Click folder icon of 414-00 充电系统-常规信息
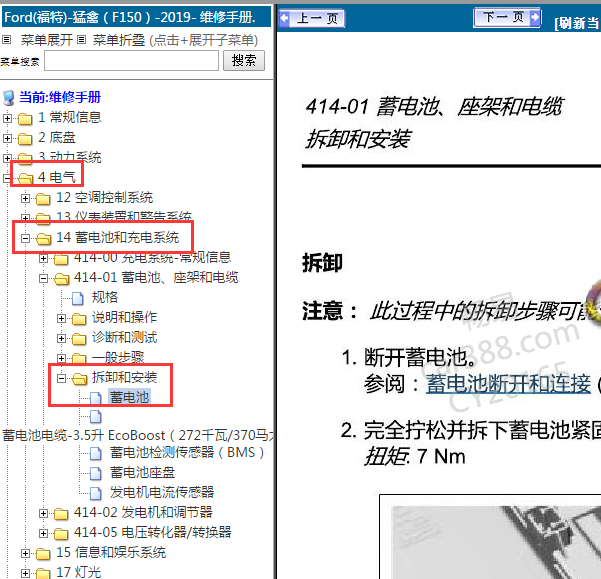601x579 pixels. pos(61,259)
